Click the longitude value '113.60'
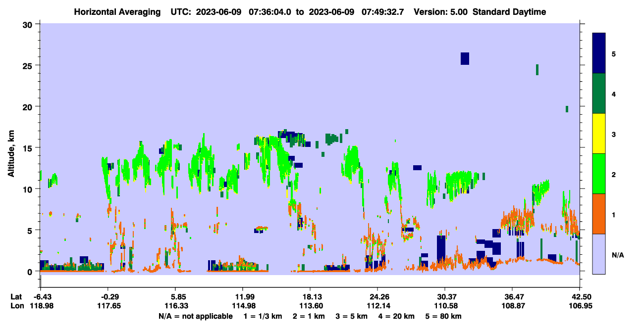The image size is (644, 330). [312, 306]
